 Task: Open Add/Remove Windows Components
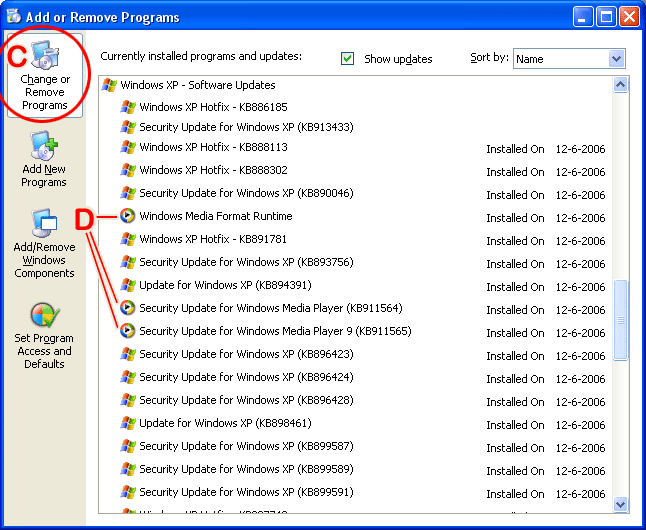pos(44,244)
